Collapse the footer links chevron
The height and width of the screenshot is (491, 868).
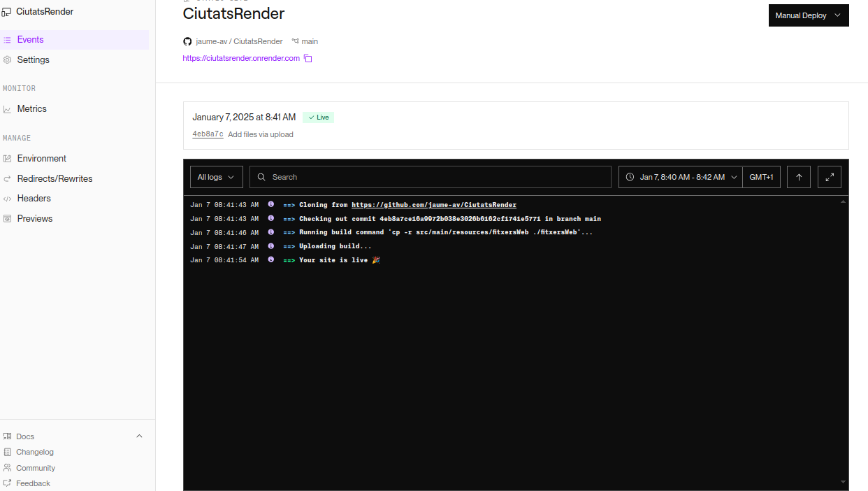coord(139,436)
